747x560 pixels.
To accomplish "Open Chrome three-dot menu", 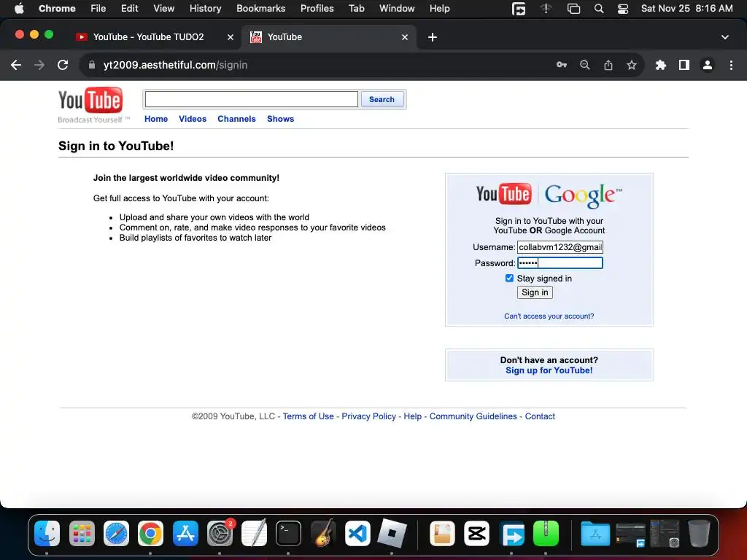I will pos(731,65).
